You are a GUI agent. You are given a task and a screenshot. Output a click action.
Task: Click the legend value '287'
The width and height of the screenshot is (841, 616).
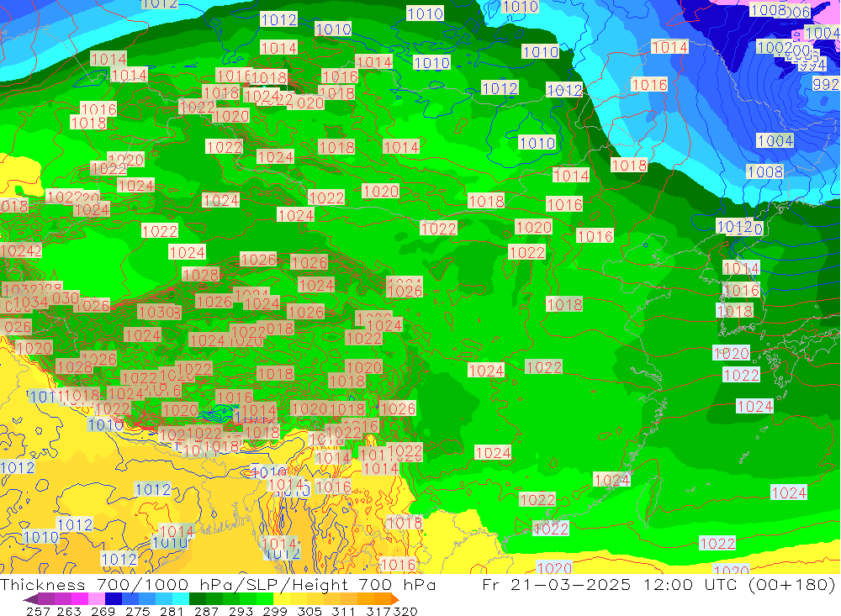206,611
